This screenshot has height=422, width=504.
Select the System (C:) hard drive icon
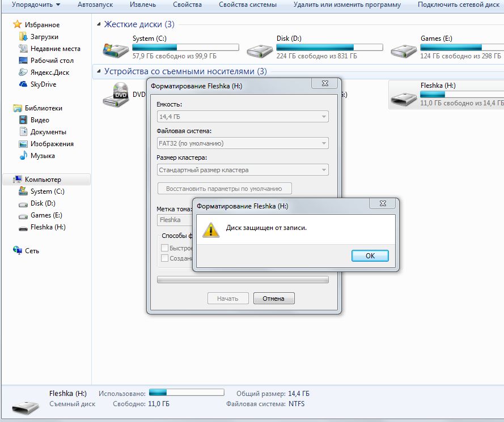coord(116,50)
